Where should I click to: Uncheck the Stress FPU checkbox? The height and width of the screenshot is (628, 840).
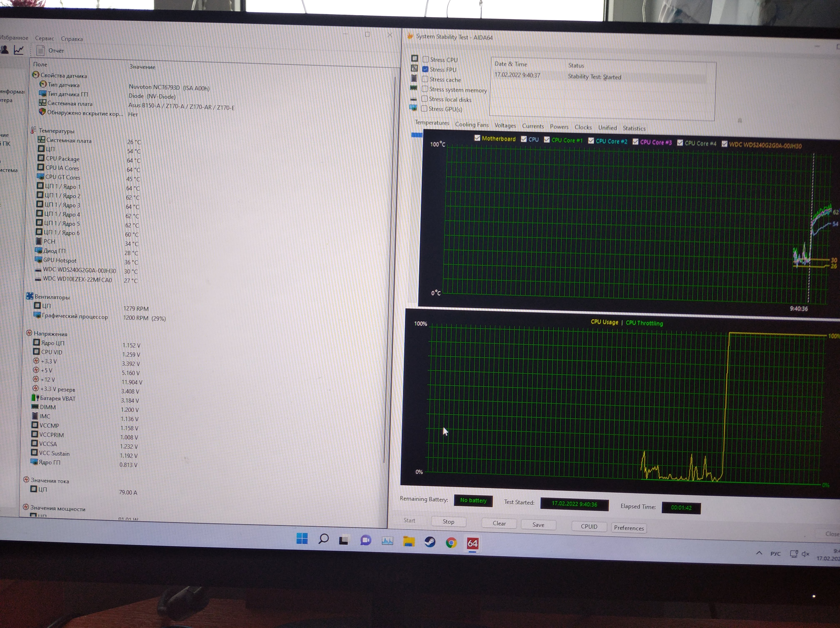click(x=425, y=69)
